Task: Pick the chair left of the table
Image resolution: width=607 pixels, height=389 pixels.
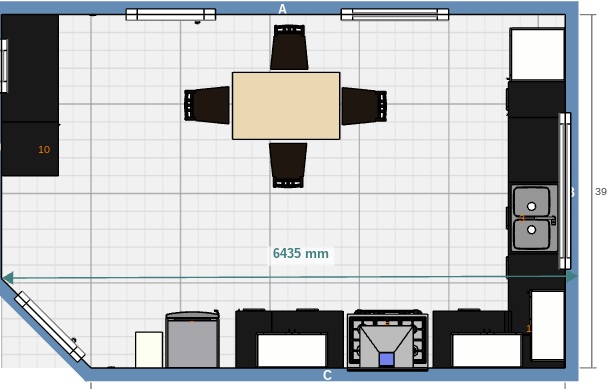Action: tap(207, 105)
